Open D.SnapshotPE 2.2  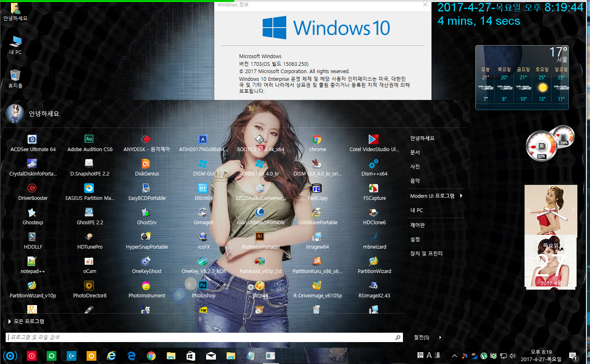click(90, 168)
